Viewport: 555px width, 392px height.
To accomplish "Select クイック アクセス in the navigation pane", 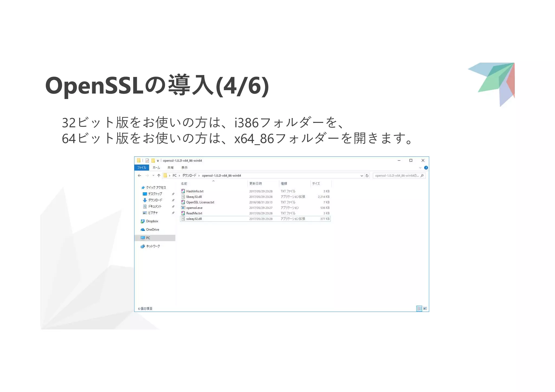I will [x=154, y=187].
